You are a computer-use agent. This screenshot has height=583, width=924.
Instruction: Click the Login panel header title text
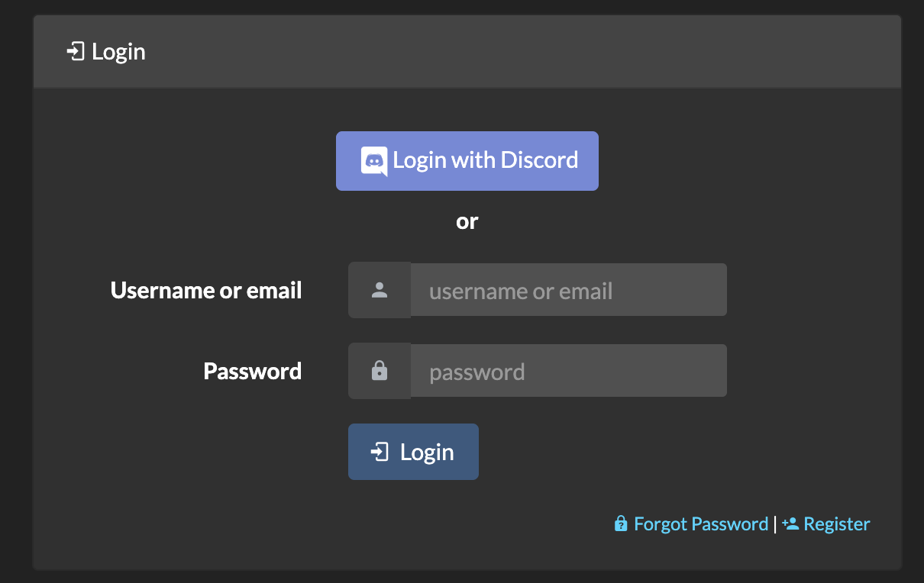(118, 52)
